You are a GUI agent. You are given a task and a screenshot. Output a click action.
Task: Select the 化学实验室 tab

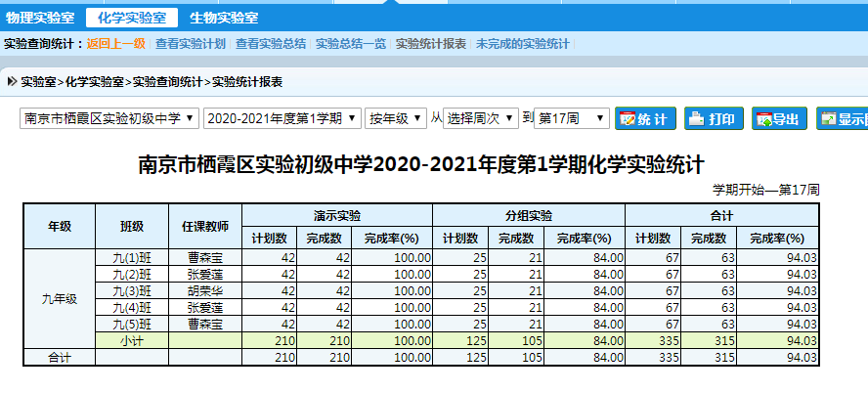[x=132, y=19]
